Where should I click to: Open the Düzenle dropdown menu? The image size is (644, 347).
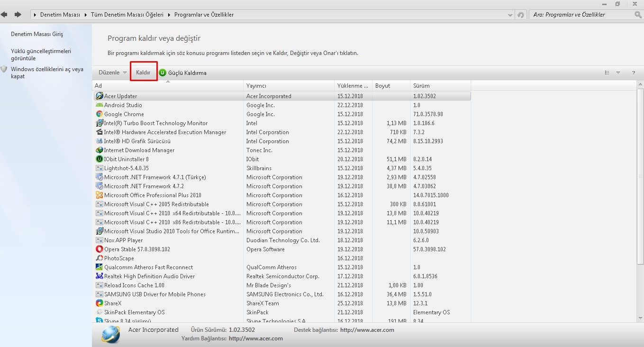click(113, 73)
